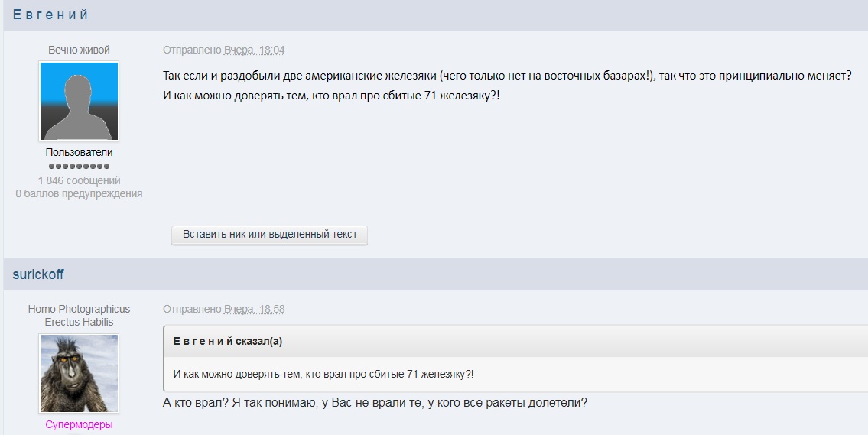868x435 pixels.
Task: Click the post line about американские железяки
Action: 506,76
